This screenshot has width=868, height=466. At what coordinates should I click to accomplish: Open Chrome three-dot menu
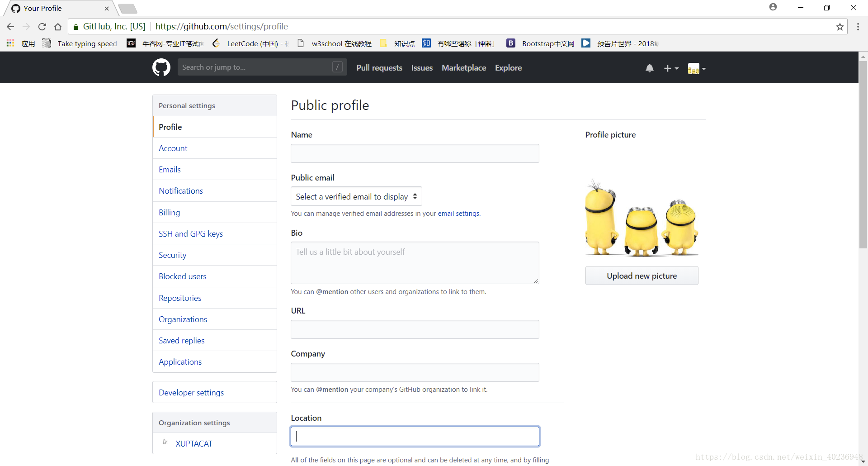[x=858, y=27]
